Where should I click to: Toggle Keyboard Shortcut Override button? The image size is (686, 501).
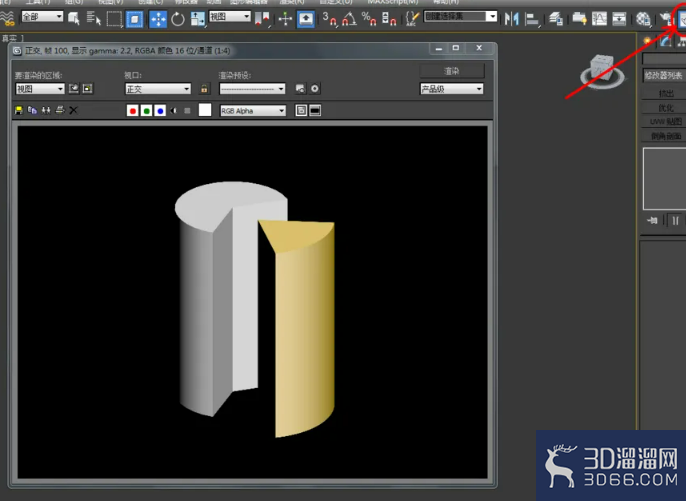(x=306, y=19)
